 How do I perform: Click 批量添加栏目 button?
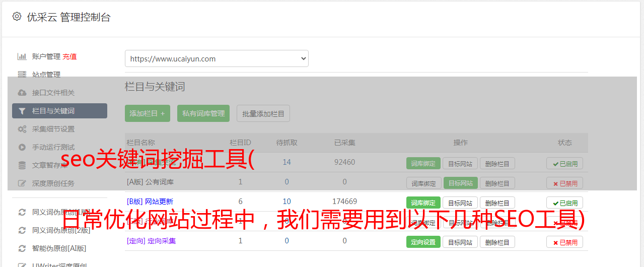pyautogui.click(x=263, y=113)
